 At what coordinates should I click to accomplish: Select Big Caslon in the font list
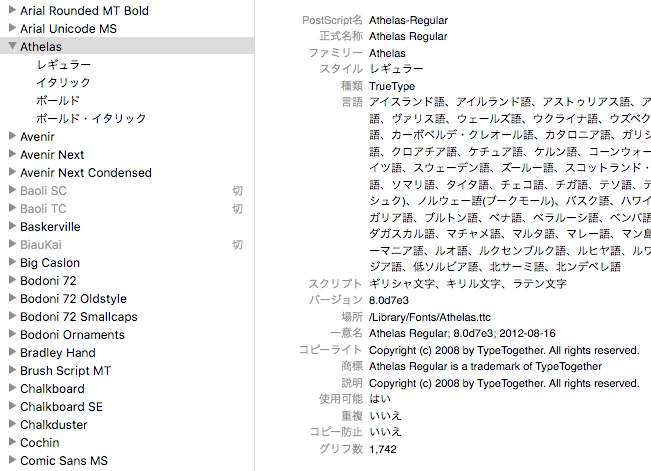50,262
